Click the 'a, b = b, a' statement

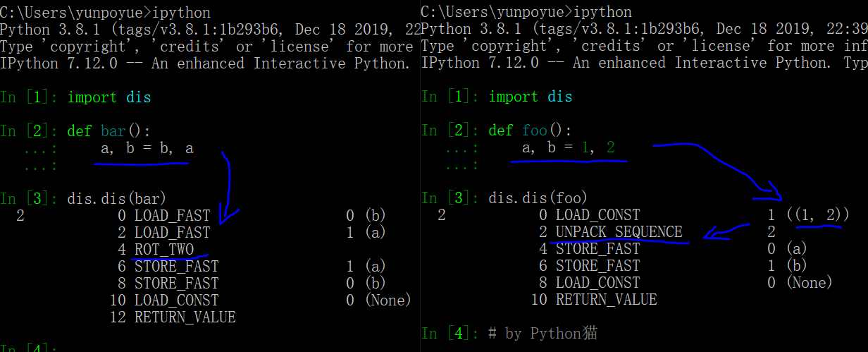(147, 148)
